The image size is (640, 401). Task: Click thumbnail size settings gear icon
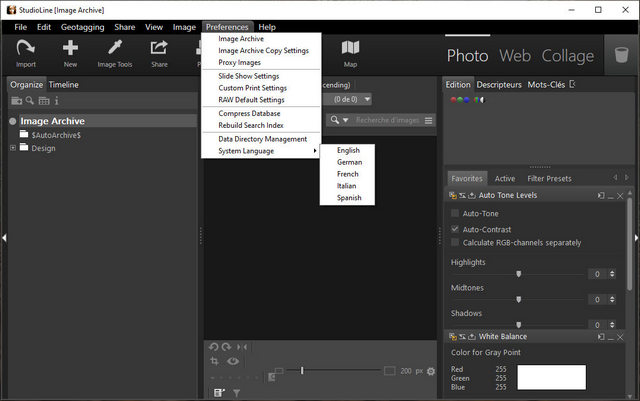click(431, 371)
